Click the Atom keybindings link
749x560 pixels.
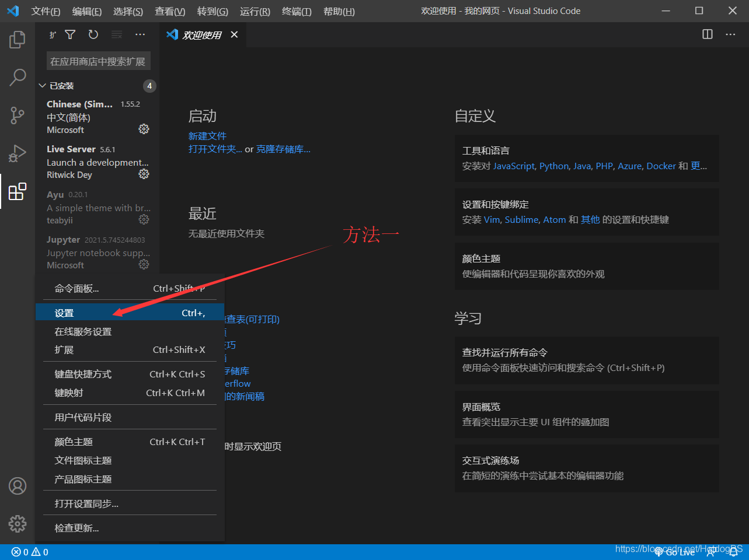(555, 219)
